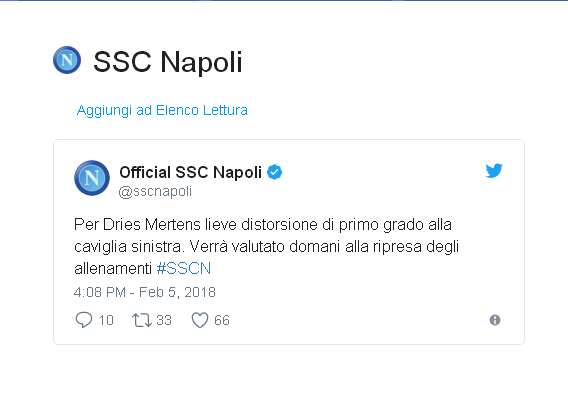Click the reply count 10

(106, 320)
